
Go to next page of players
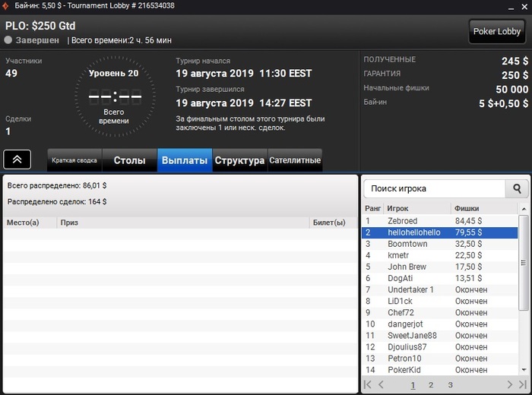pos(510,384)
